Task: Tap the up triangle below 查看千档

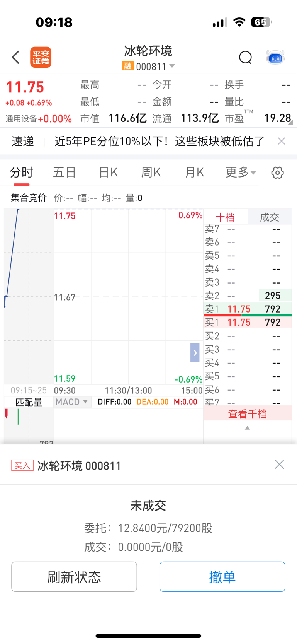Action: (x=248, y=428)
